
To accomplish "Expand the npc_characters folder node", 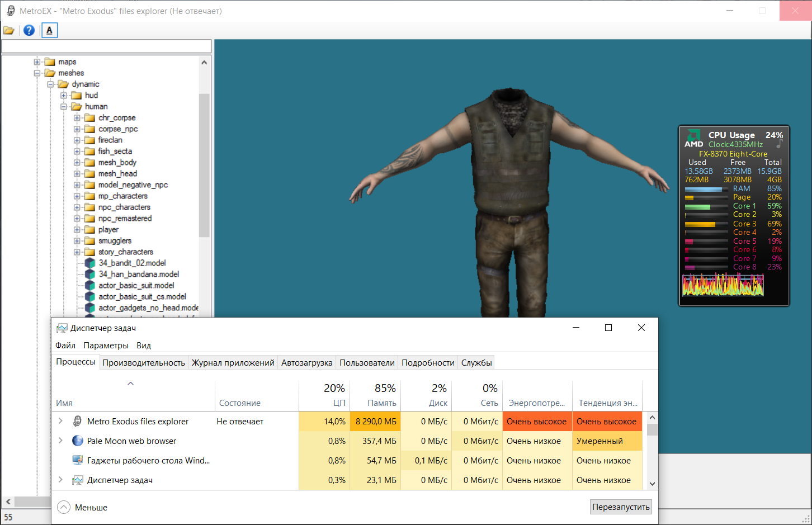I will (77, 207).
